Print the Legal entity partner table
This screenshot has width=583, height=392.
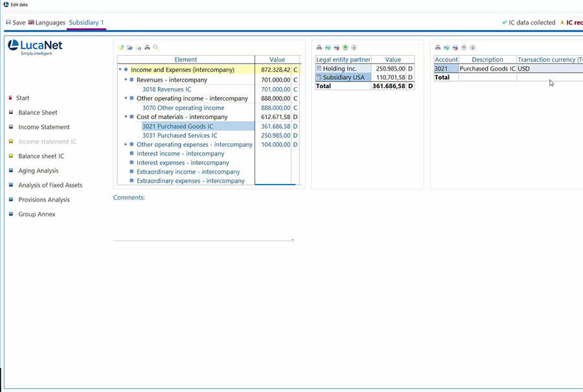coord(319,47)
